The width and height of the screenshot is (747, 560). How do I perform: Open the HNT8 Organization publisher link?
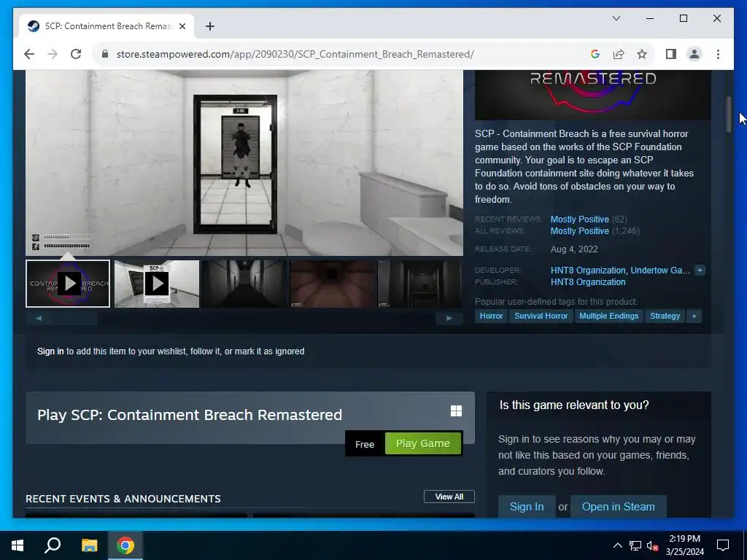(x=588, y=282)
